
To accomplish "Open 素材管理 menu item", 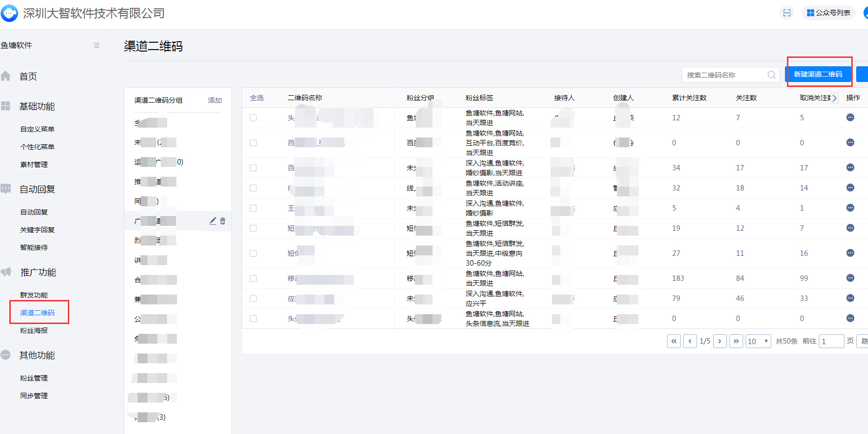I will [34, 164].
